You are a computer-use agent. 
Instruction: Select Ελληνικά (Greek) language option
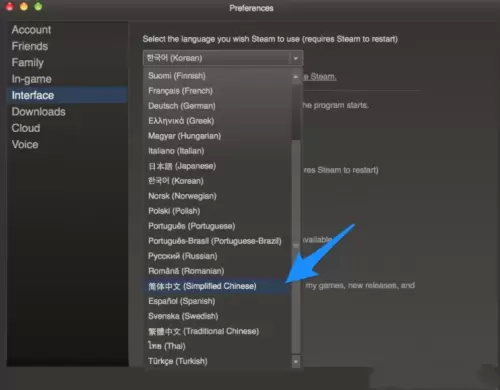coord(218,121)
